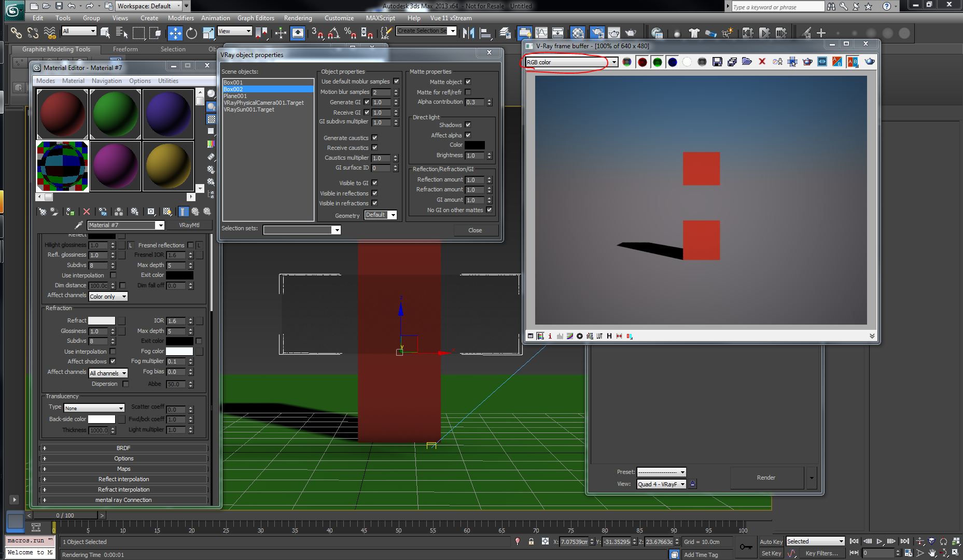Clear image with red X in frame buffer
This screenshot has height=560, width=963.
pos(762,62)
